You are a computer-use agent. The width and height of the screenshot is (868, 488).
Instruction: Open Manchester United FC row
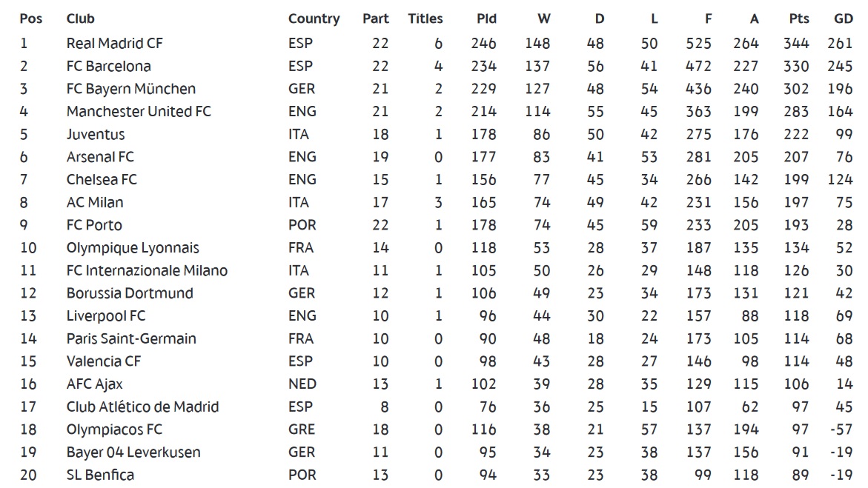tap(139, 111)
